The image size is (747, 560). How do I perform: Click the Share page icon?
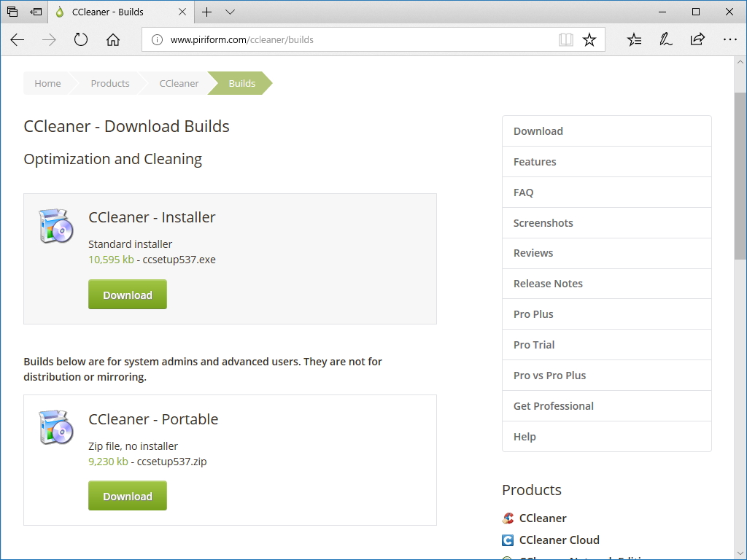click(697, 40)
